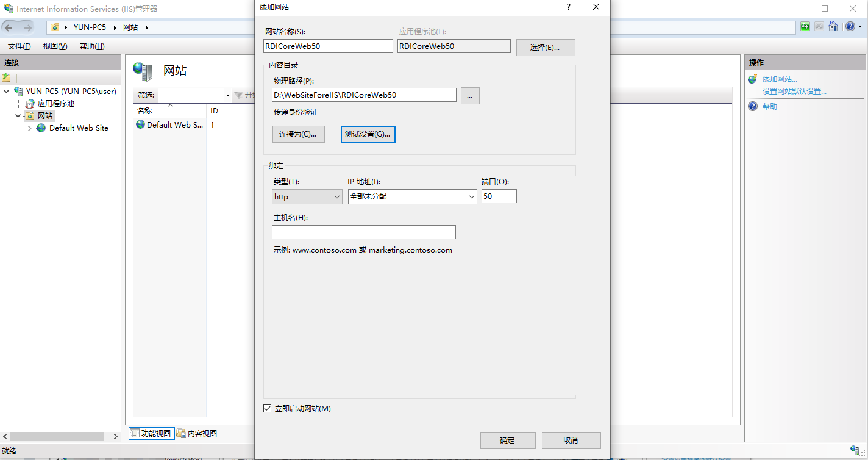868x460 pixels.
Task: Click the 主机名 input field
Action: pyautogui.click(x=363, y=232)
